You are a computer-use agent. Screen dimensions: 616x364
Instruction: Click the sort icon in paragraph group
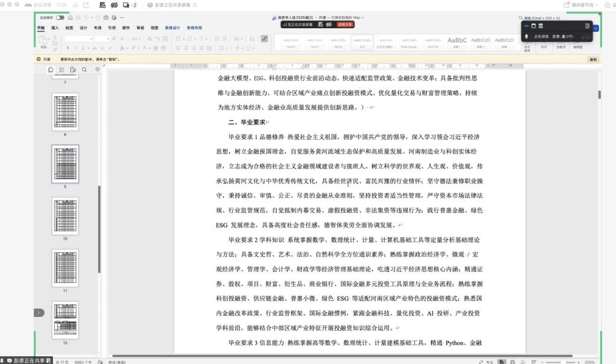pos(252,39)
